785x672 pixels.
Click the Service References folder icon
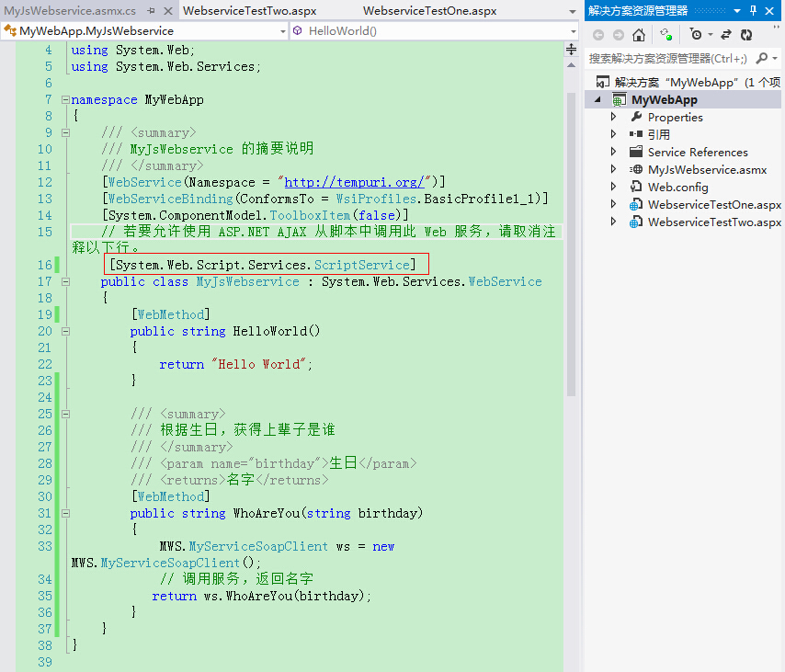[x=636, y=152]
